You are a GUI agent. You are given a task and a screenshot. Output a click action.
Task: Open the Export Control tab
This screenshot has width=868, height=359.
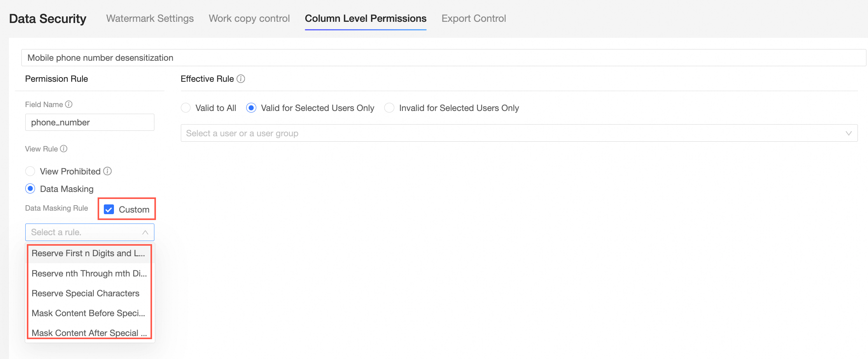473,18
